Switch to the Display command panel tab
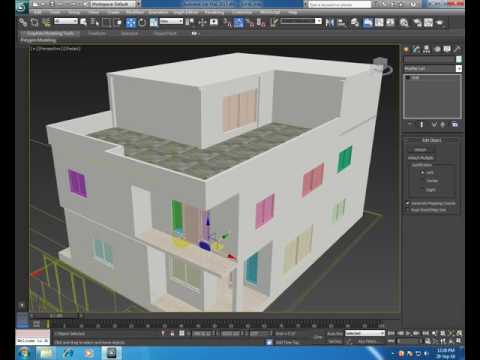480x360 pixels. point(447,49)
